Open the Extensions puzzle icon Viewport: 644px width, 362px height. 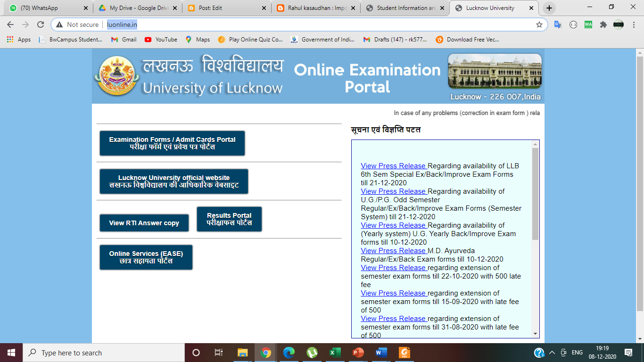[603, 25]
